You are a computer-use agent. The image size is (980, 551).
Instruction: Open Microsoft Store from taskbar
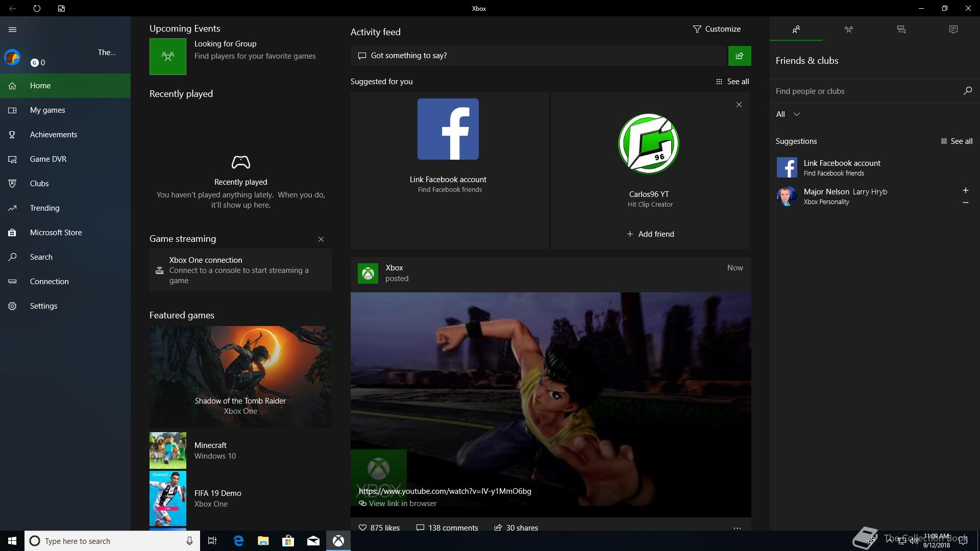click(x=288, y=541)
